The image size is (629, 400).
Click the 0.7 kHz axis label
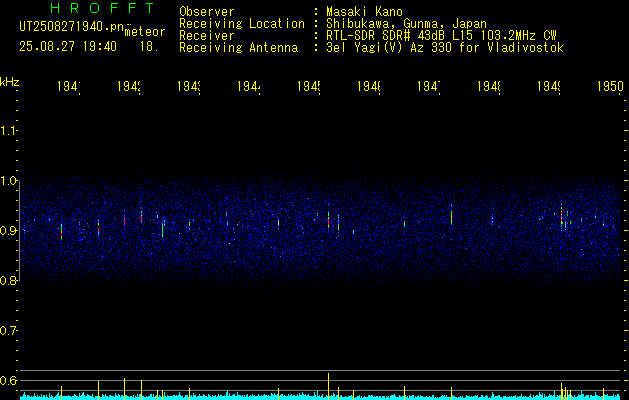[x=8, y=331]
